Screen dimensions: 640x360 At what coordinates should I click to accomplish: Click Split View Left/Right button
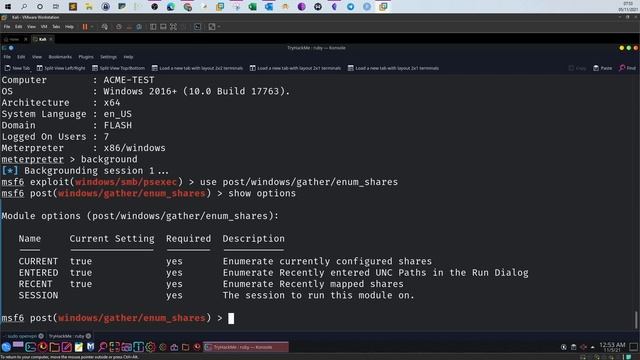[x=61, y=68]
